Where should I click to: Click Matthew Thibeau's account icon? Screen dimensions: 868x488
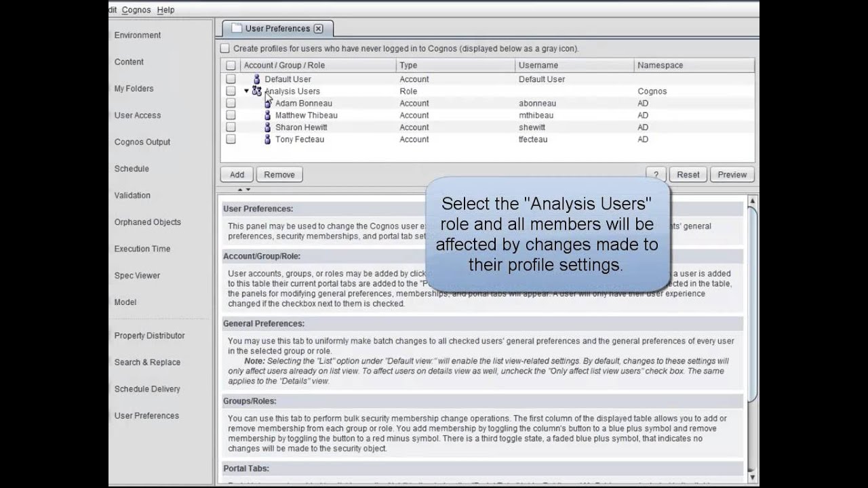(267, 115)
